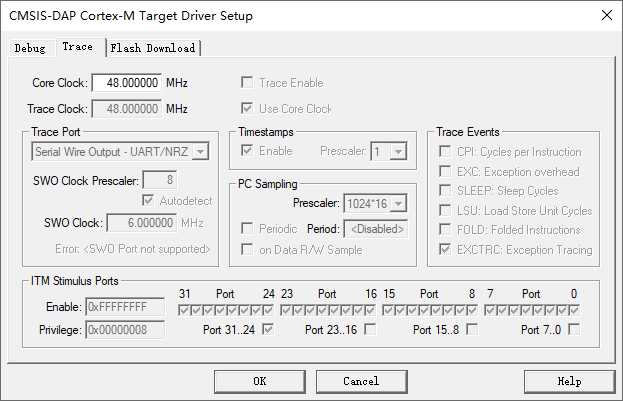Click the ITM Enable 0xFFFFFFFF field
Viewport: 623px width, 401px height.
coord(125,307)
